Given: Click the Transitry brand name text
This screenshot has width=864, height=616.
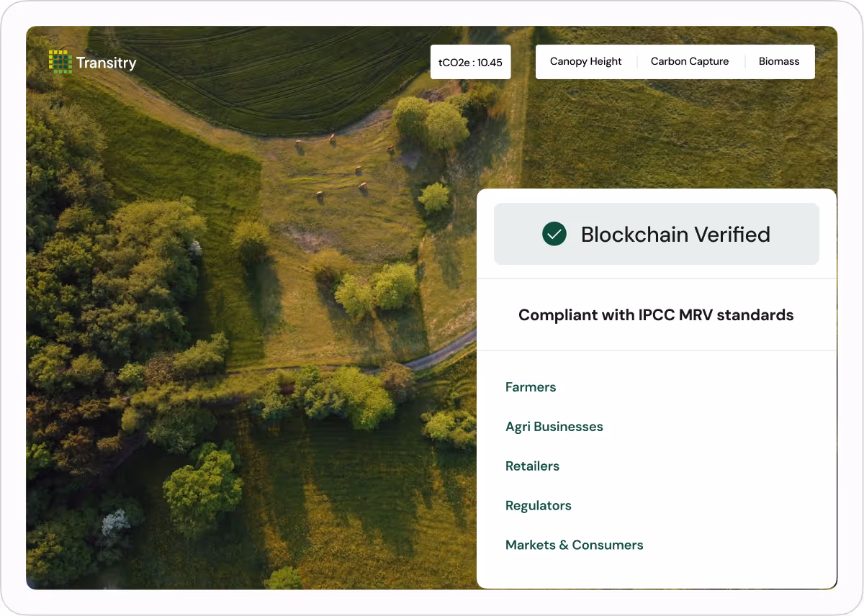Looking at the screenshot, I should tap(105, 63).
